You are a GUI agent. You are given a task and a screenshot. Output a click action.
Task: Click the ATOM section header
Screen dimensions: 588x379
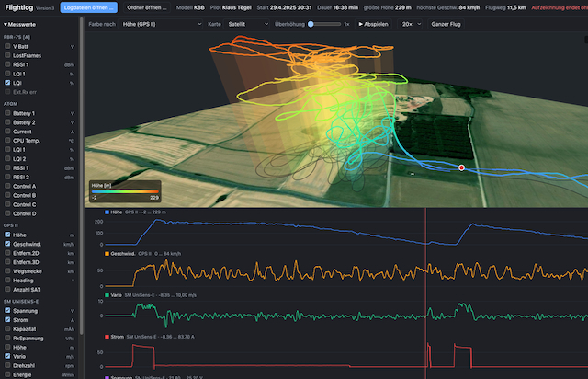pyautogui.click(x=10, y=104)
